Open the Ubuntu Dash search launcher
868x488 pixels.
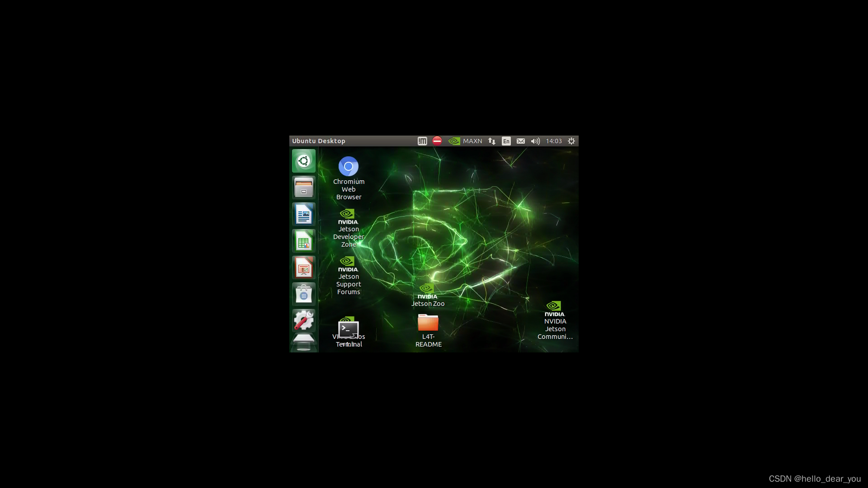tap(303, 161)
